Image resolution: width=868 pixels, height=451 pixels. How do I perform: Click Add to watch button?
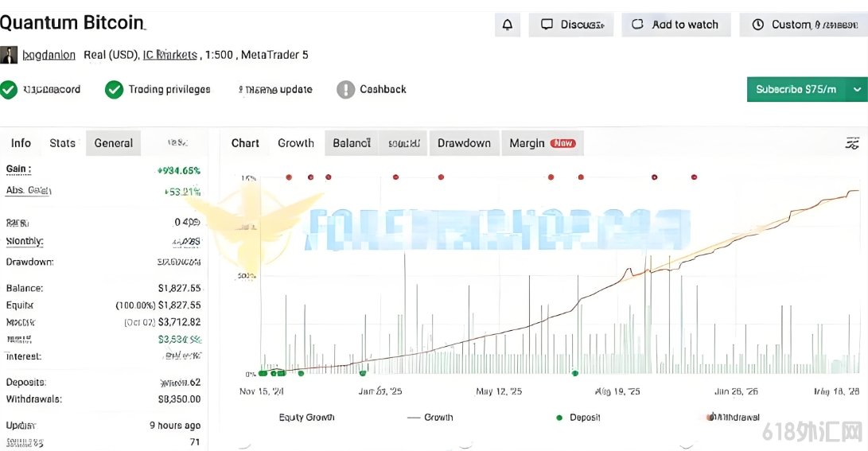(x=676, y=25)
